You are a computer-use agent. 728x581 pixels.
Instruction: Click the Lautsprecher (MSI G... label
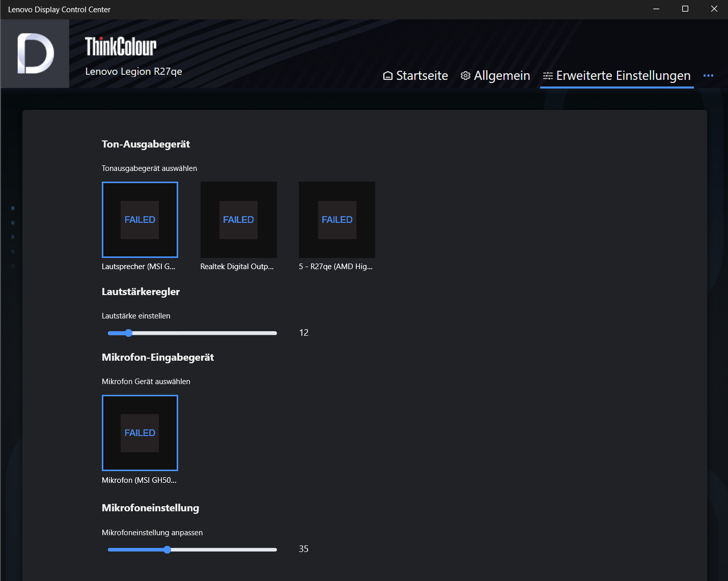click(x=138, y=267)
